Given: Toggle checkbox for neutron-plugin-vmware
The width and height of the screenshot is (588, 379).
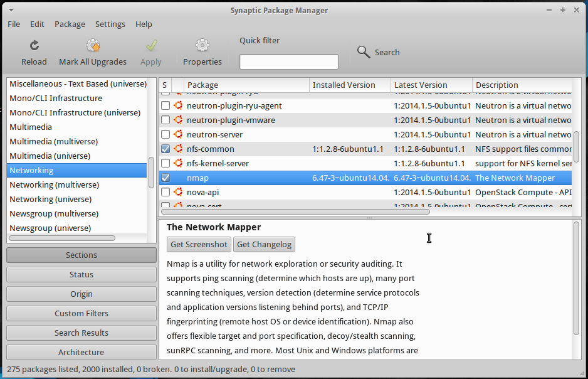Looking at the screenshot, I should click(165, 120).
